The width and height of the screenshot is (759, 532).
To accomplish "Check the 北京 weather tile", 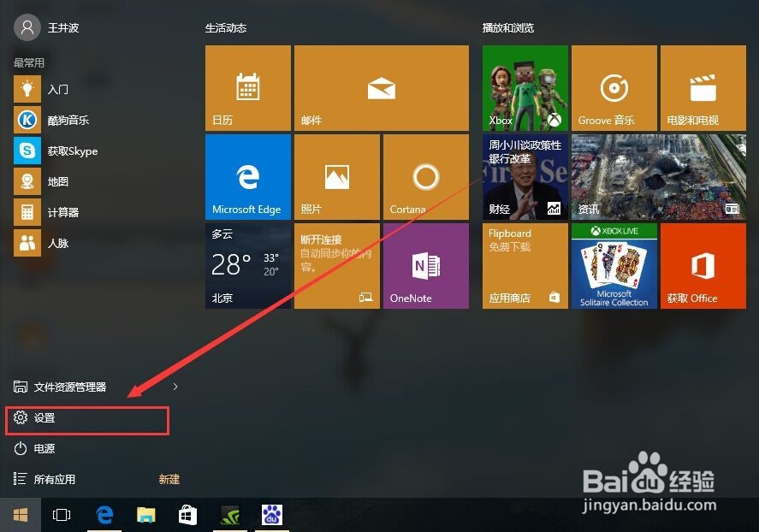I will (247, 265).
